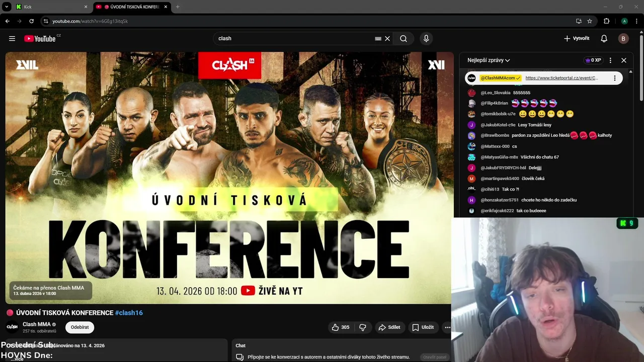This screenshot has width=644, height=362.
Task: Go to YouTube home via logo
Action: (x=40, y=39)
